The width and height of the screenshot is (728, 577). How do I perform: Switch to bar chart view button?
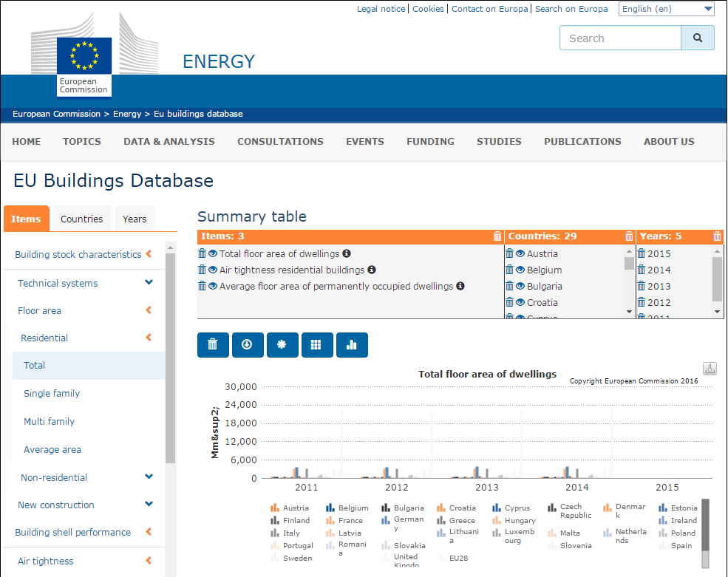pos(352,345)
